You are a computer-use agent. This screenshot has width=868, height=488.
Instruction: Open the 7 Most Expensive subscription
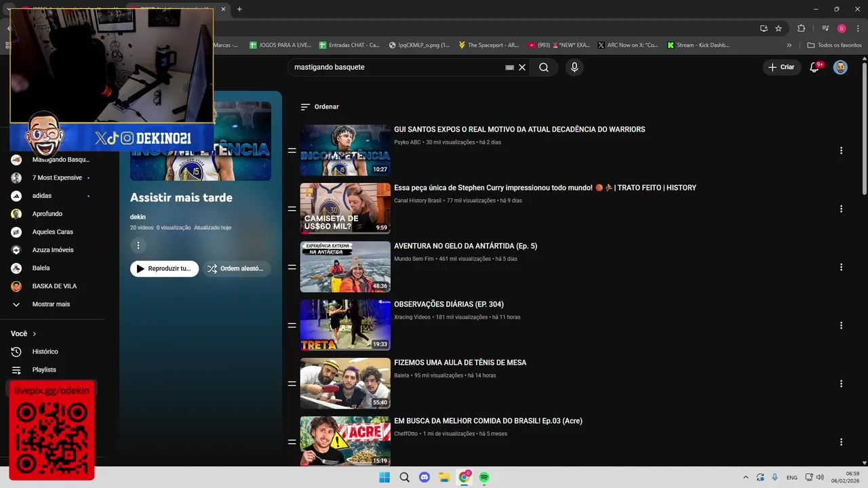pyautogui.click(x=57, y=178)
